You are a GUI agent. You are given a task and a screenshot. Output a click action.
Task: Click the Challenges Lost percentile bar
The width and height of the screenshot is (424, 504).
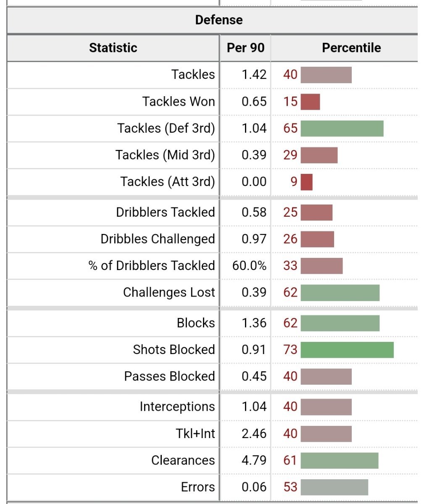(340, 293)
